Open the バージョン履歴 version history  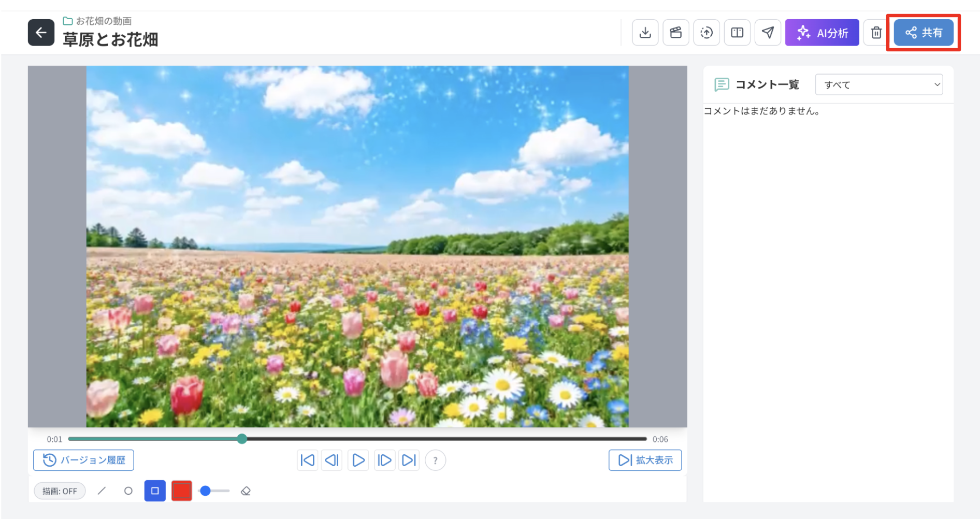[83, 460]
